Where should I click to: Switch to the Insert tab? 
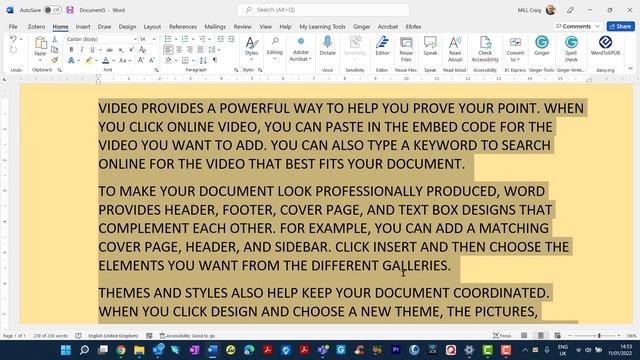pyautogui.click(x=83, y=27)
